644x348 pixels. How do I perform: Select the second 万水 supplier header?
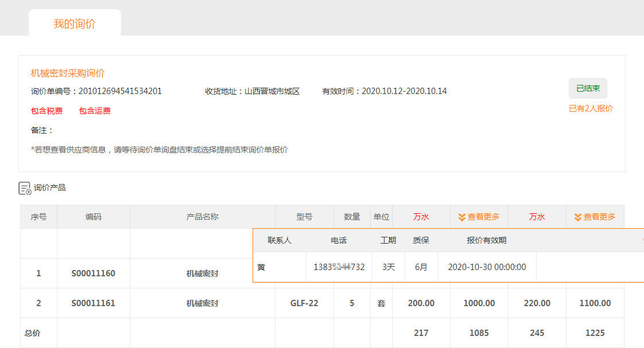[537, 217]
